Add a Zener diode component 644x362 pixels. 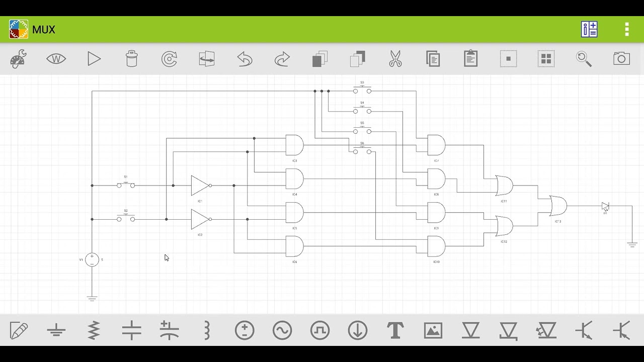click(508, 330)
